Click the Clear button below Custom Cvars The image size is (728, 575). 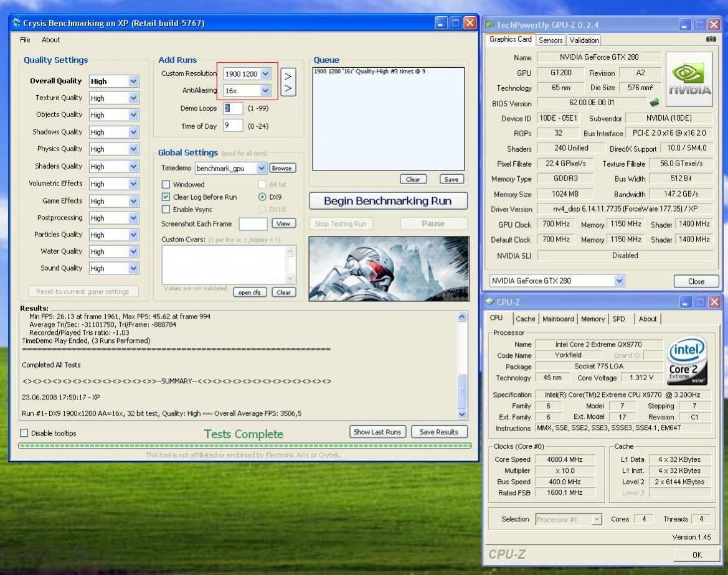click(283, 292)
